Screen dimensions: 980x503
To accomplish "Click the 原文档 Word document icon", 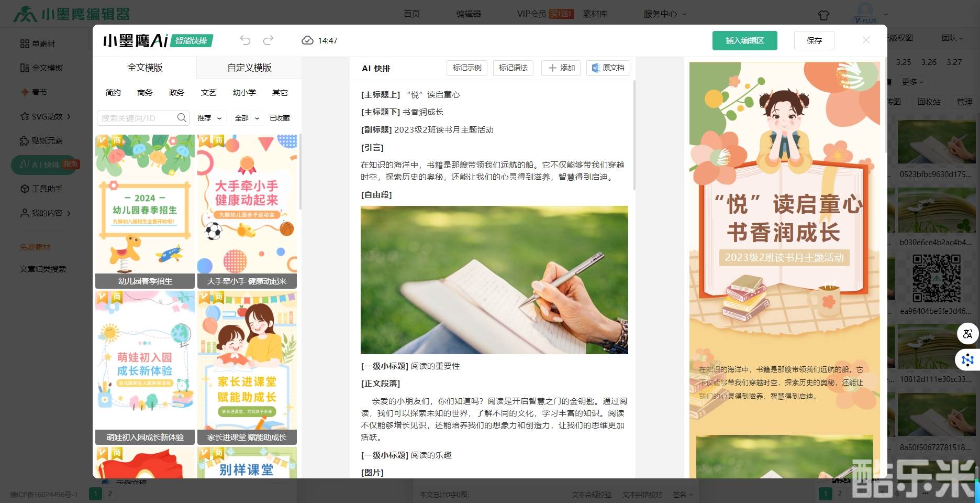I will click(x=595, y=68).
